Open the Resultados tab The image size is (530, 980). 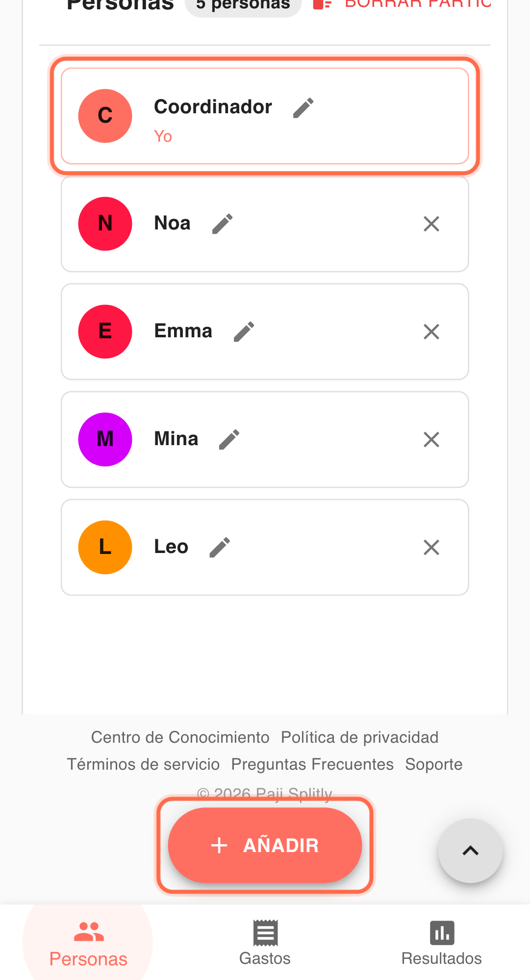441,943
